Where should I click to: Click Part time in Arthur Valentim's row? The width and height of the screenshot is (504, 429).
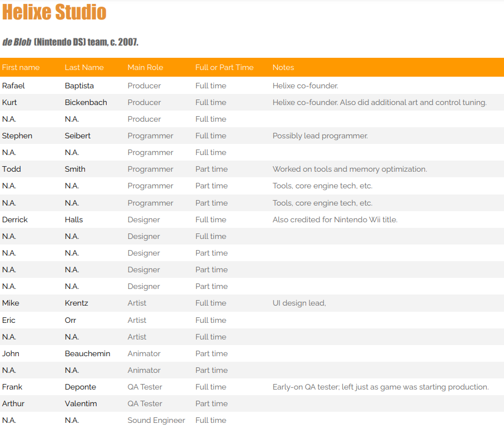(212, 404)
